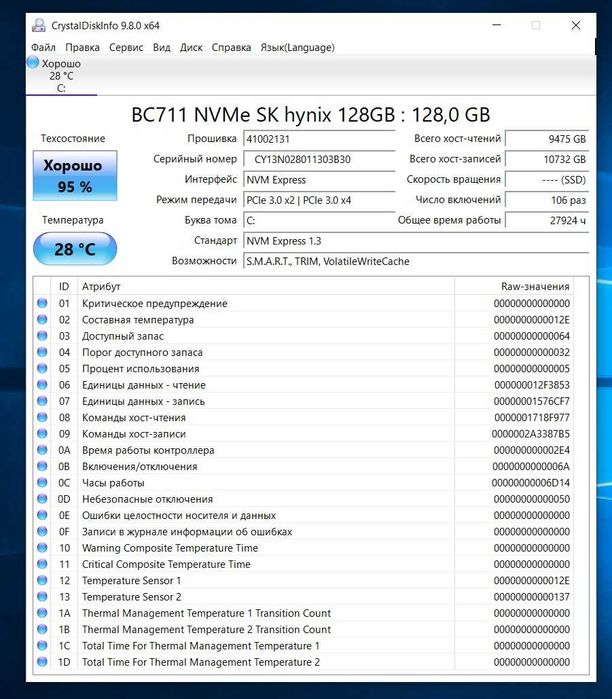Click the Буква тома field C:
Viewport: 612px width, 699px height.
(x=319, y=220)
